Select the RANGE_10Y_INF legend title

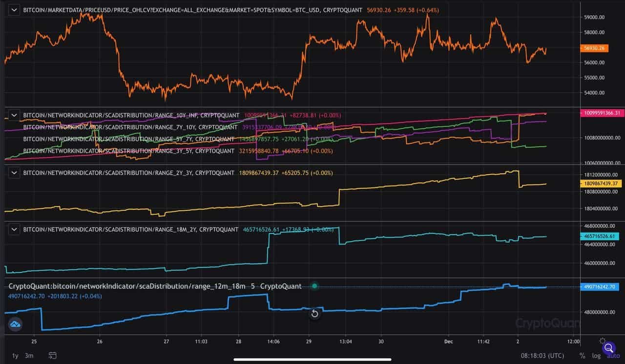click(131, 116)
